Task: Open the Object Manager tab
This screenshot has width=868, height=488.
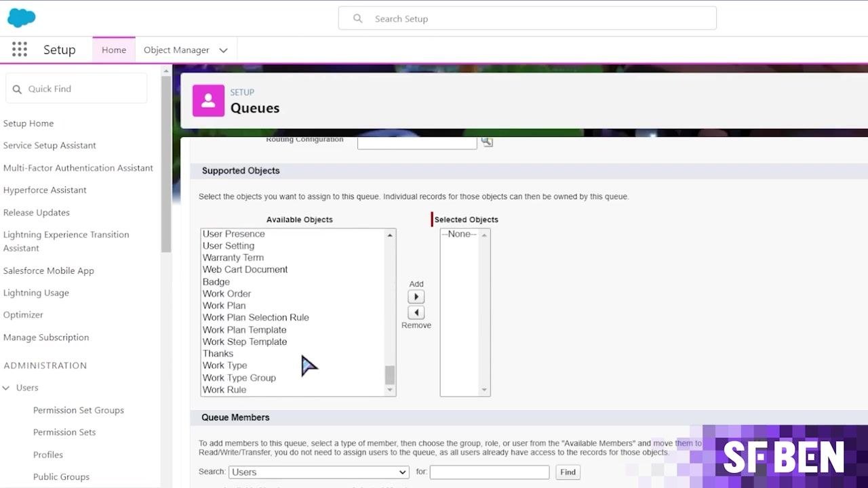Action: [x=176, y=50]
